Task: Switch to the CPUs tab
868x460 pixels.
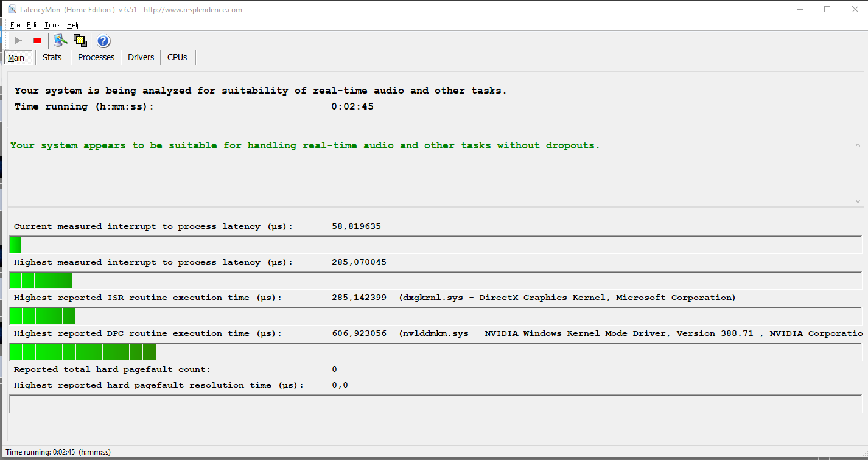Action: (177, 57)
